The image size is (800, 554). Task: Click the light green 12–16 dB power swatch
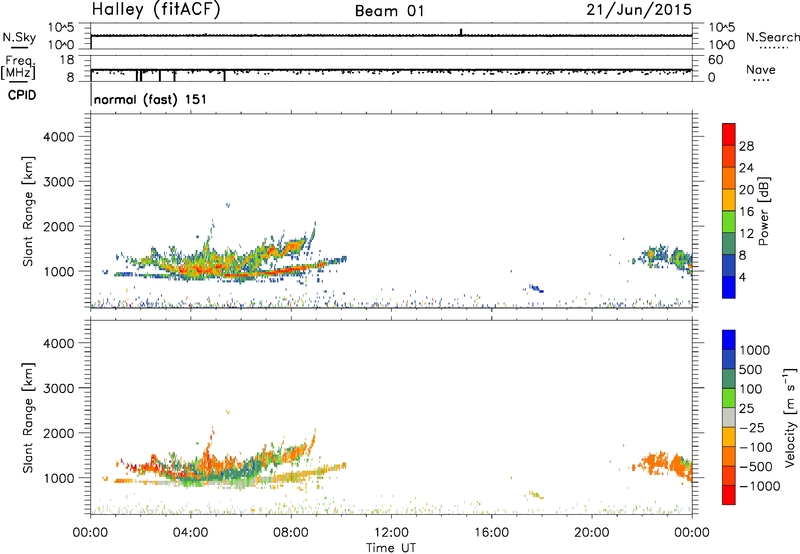point(729,221)
